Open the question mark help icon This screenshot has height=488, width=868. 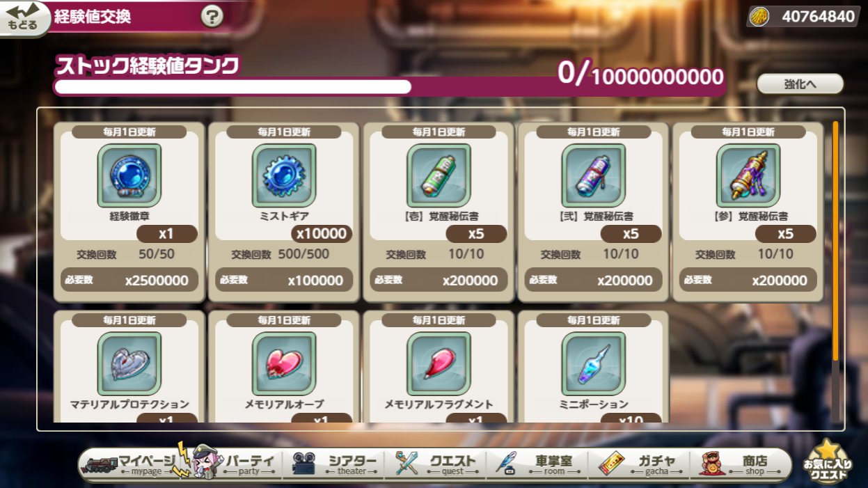tap(212, 16)
